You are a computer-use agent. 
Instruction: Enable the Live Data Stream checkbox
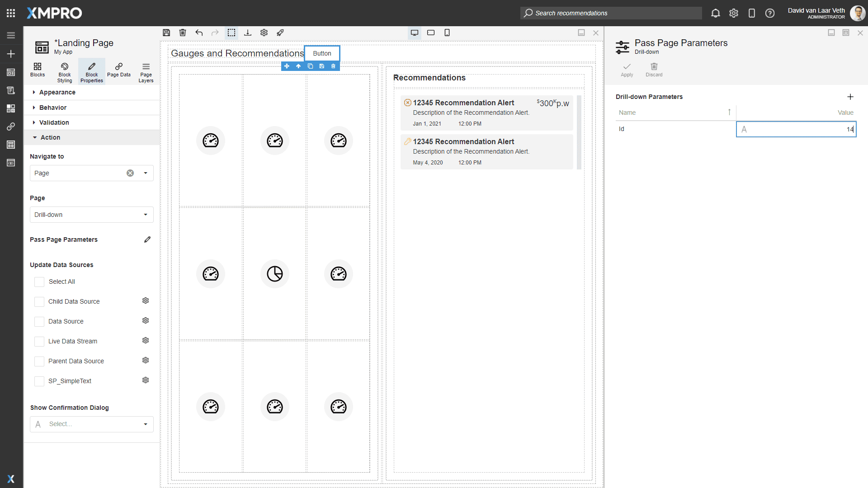click(39, 341)
